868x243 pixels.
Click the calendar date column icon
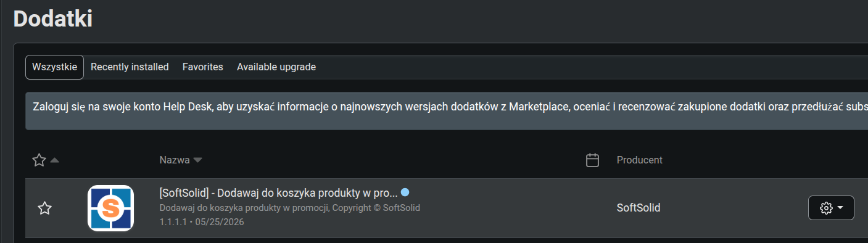pos(592,160)
